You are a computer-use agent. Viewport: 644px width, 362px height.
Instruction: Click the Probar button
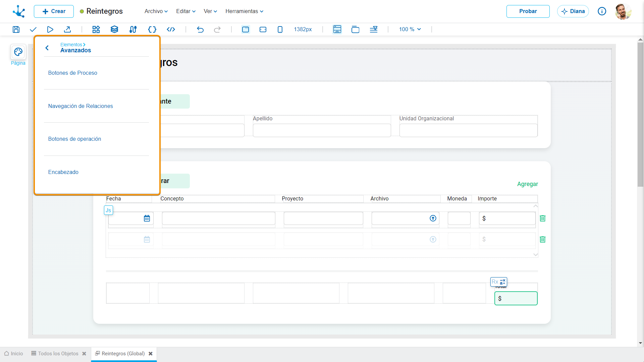click(528, 11)
